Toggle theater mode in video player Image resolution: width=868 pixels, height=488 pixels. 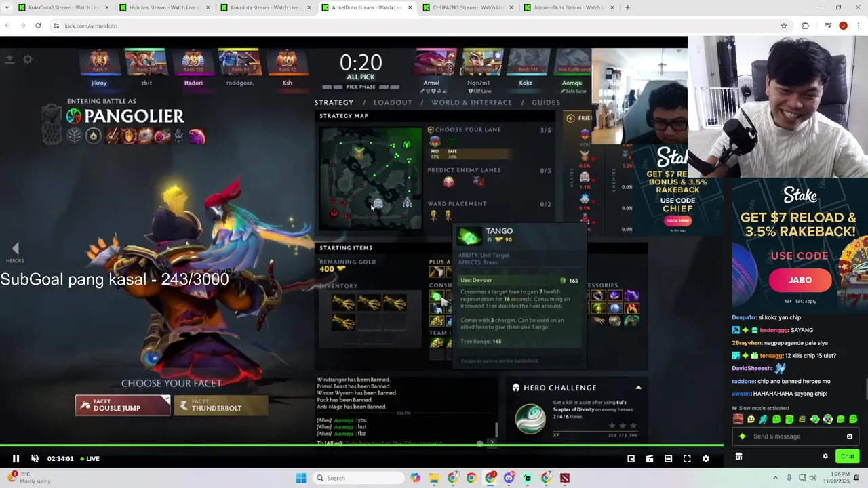(668, 459)
